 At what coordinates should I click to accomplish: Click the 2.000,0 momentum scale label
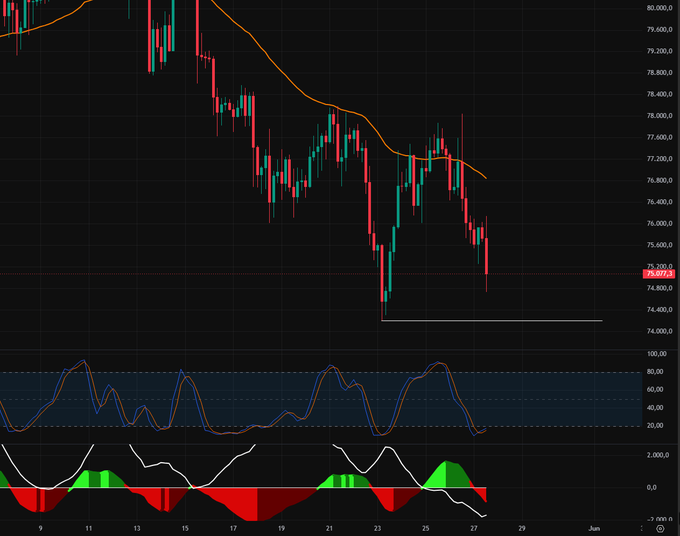[657, 455]
